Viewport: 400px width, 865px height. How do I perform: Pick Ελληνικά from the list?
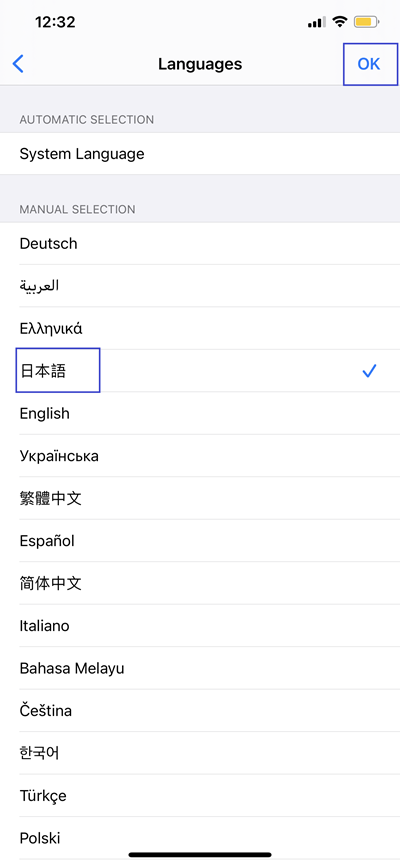click(200, 329)
